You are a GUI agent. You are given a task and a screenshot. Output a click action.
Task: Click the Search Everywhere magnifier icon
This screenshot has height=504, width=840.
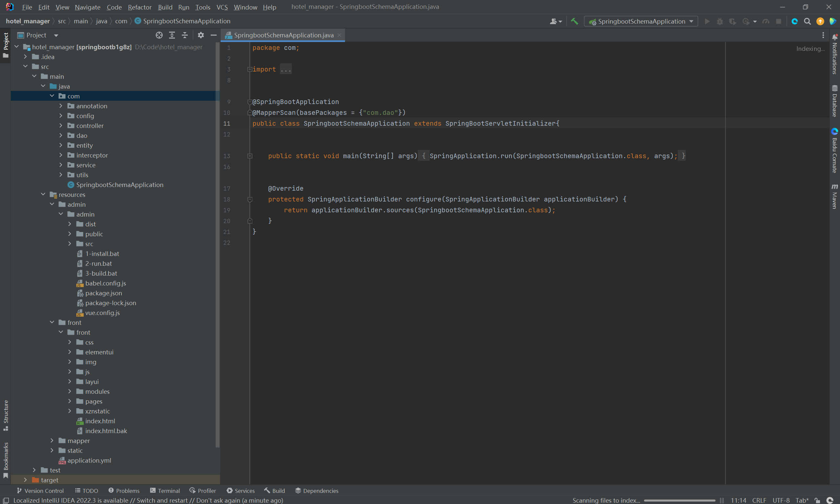(x=808, y=21)
